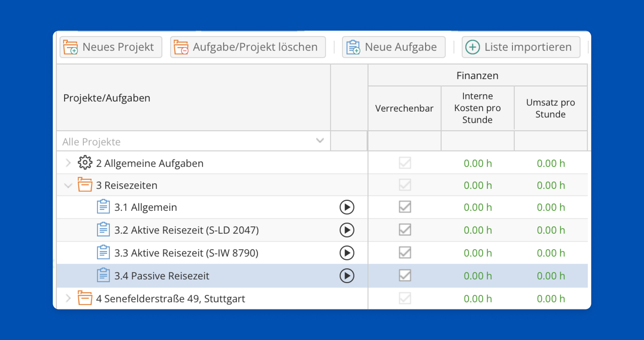644x340 pixels.
Task: Start timer for 3.2 Aktive Reisezeit (S-LD 2047)
Action: 347,230
